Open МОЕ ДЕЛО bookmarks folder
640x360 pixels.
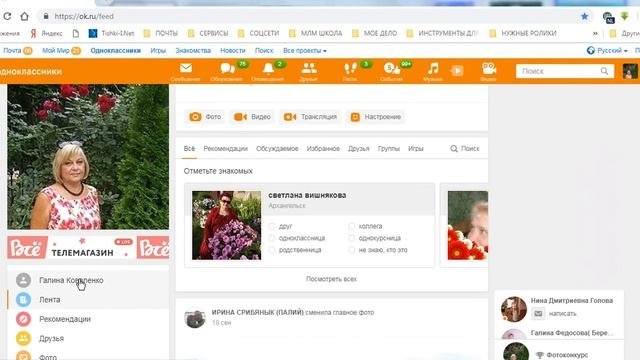pos(375,33)
